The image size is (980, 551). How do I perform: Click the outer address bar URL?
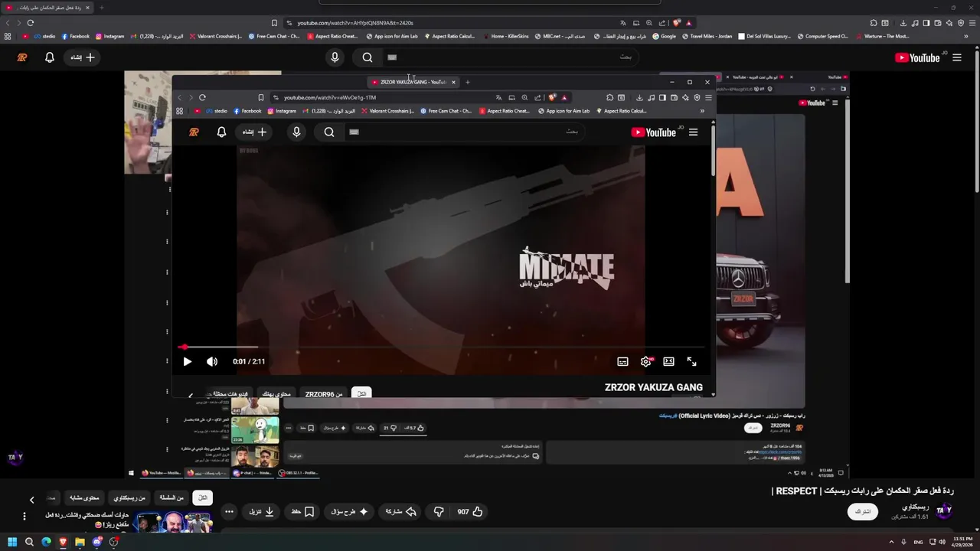[355, 23]
